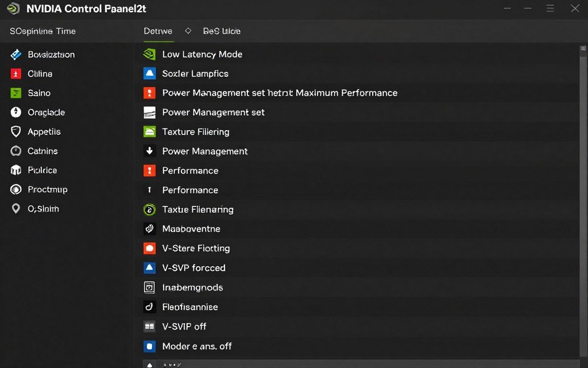588x368 pixels.
Task: Open Appetiis in the sidebar
Action: click(x=45, y=131)
